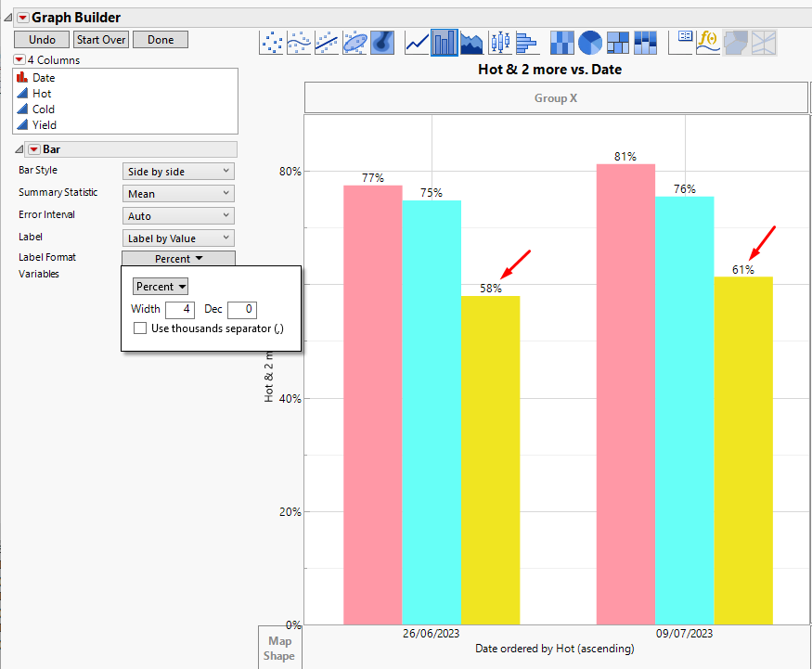
Task: Select the Line of Fit icon
Action: click(x=327, y=43)
